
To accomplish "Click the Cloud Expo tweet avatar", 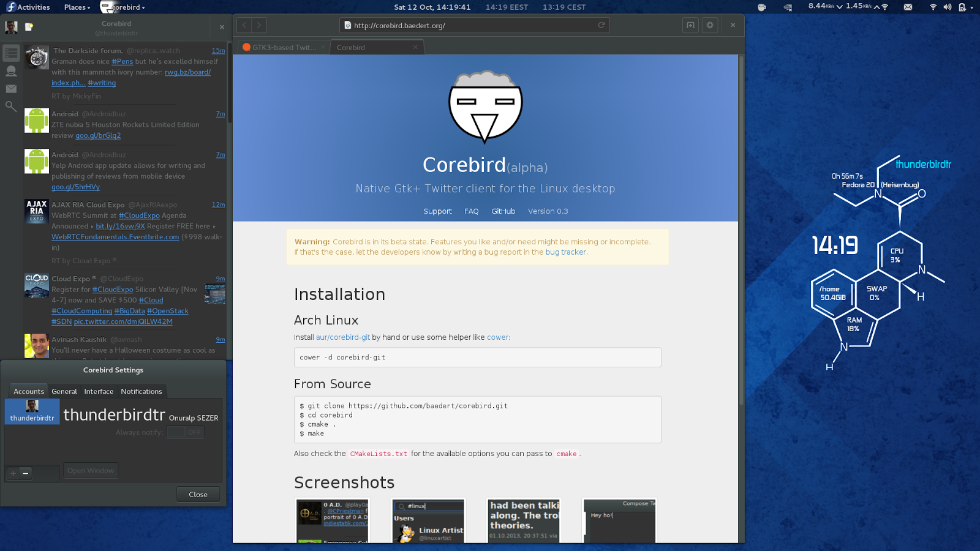I will click(x=37, y=285).
